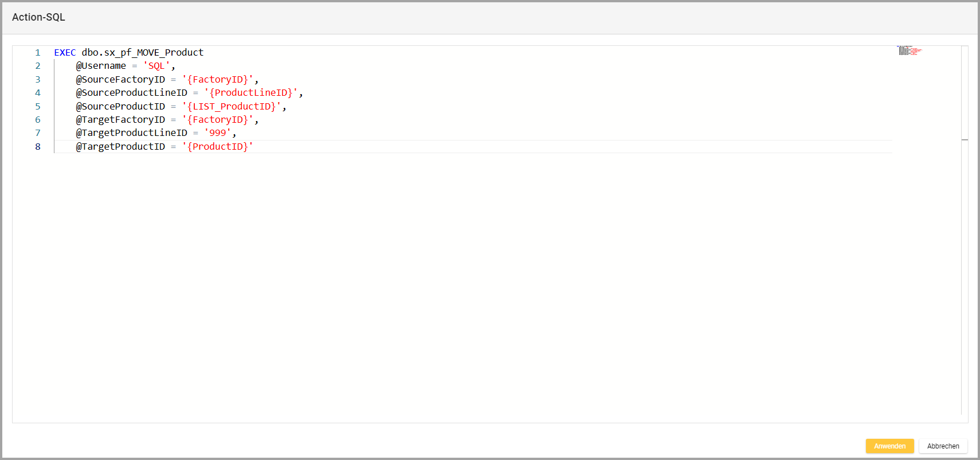Click the 'SQL' string value

pyautogui.click(x=156, y=66)
